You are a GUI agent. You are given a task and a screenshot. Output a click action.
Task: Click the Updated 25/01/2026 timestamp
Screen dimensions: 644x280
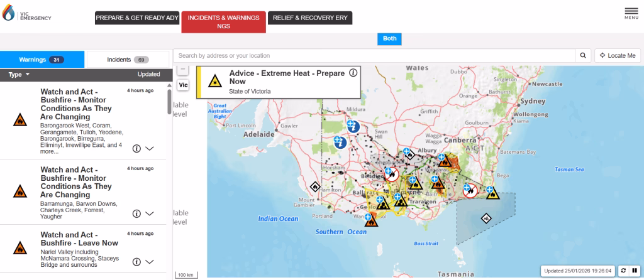[x=579, y=271]
